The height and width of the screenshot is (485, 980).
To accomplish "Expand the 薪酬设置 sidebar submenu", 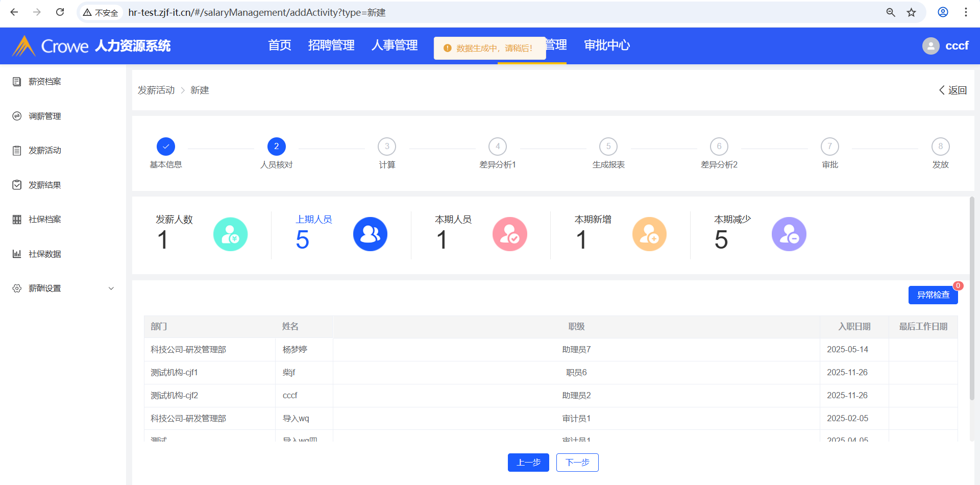I will point(111,288).
